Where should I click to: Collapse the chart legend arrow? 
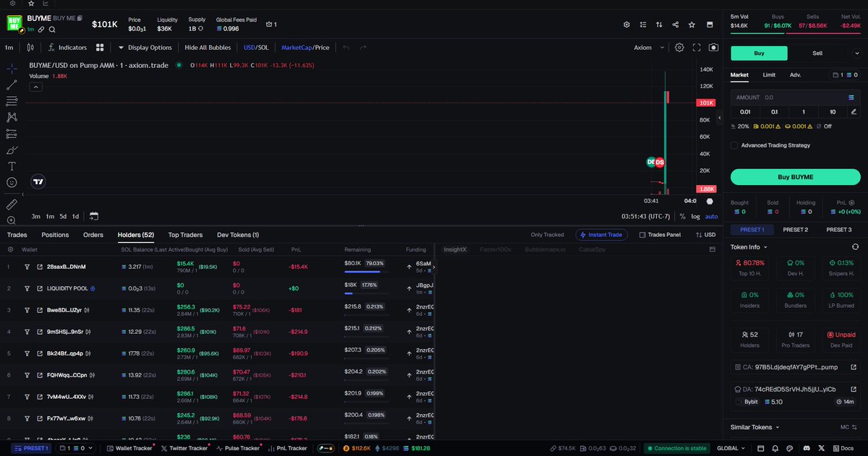coord(35,87)
